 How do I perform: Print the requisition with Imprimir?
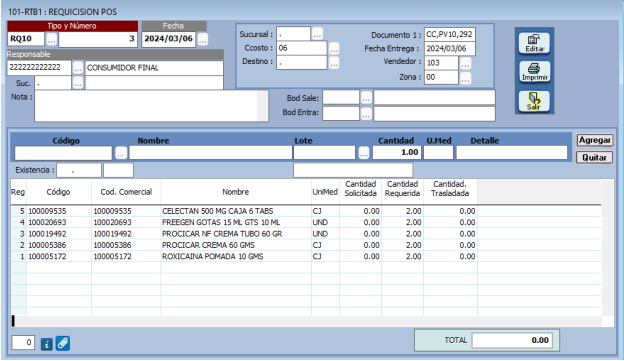[534, 72]
